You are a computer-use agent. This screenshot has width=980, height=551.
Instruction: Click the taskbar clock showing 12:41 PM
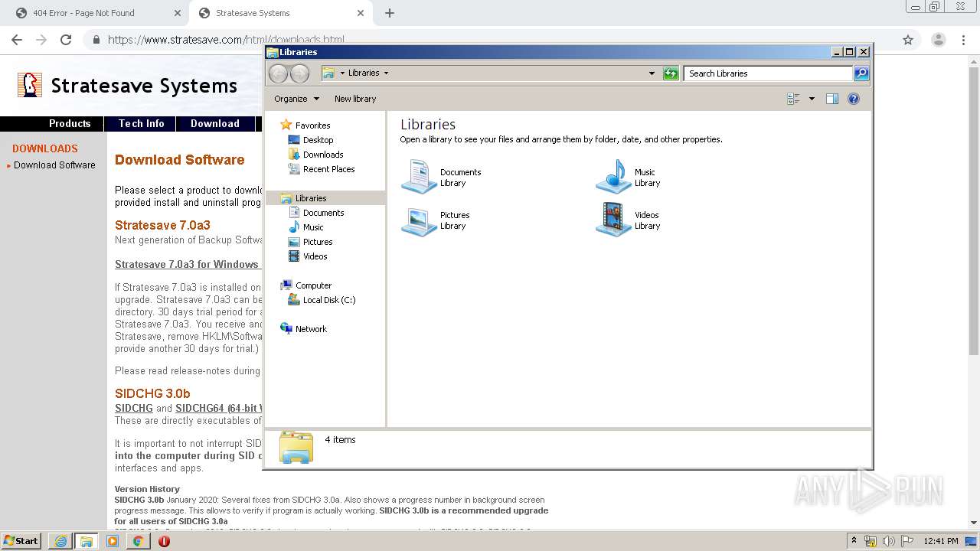[x=941, y=541]
